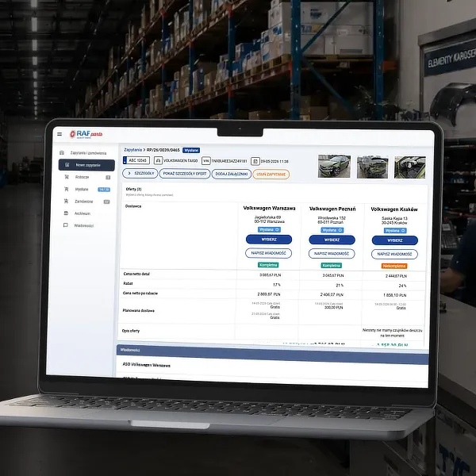
Task: Click the Kompletna badge under Volkswagen Warszawa
Action: [x=268, y=265]
